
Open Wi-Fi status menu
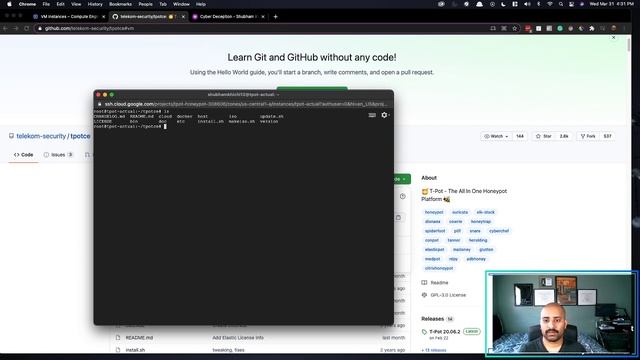pyautogui.click(x=550, y=4)
